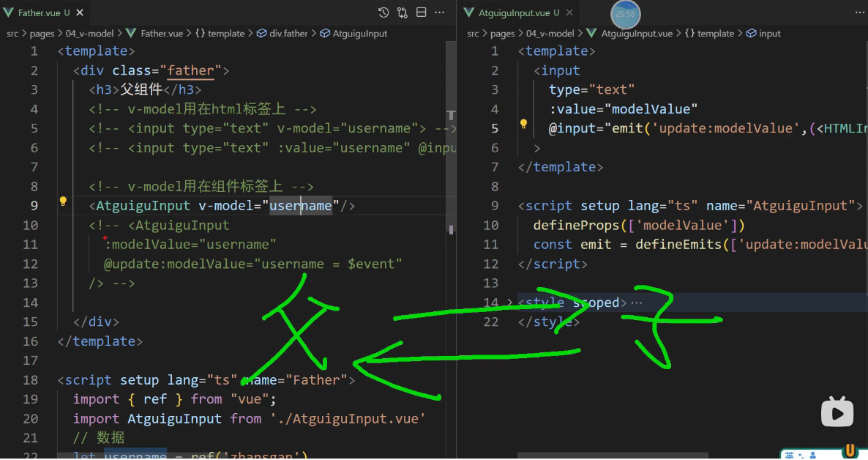Click name="AtguiguInput" in the script setup tag
This screenshot has height=460, width=868.
tap(780, 206)
